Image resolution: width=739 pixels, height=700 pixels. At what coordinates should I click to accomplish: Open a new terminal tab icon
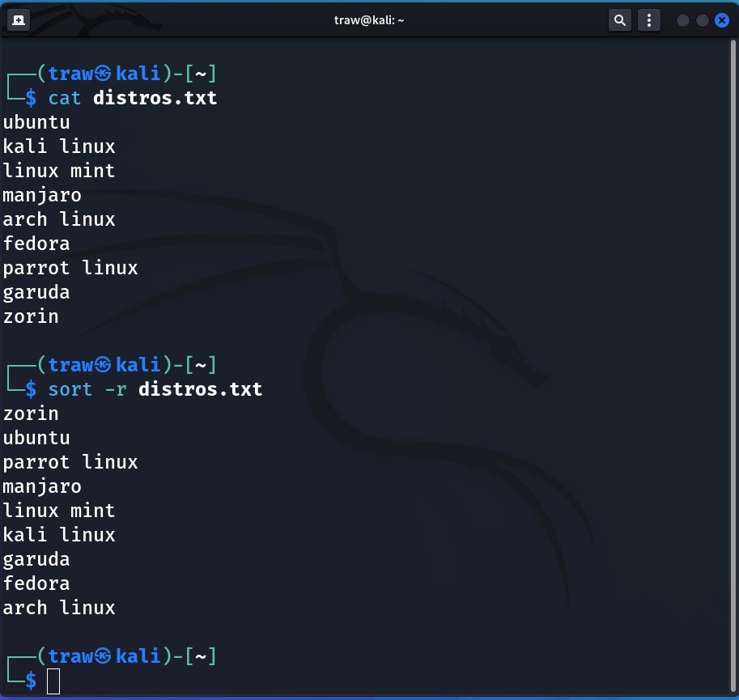tap(19, 20)
